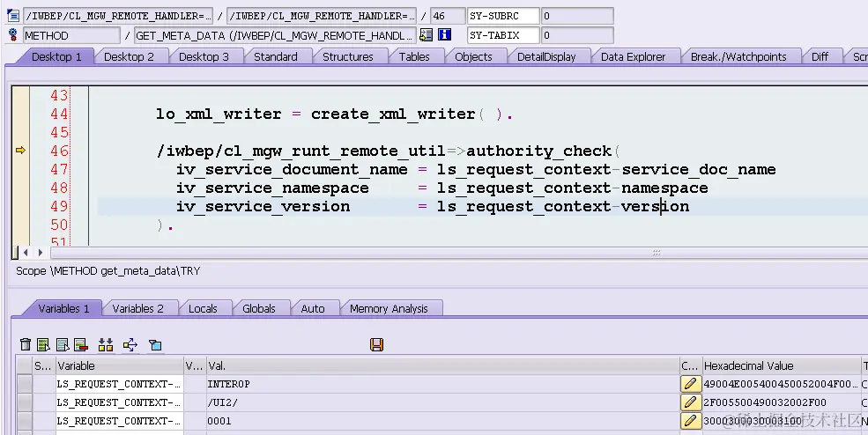
Task: Click the Variable column header
Action: click(x=120, y=365)
